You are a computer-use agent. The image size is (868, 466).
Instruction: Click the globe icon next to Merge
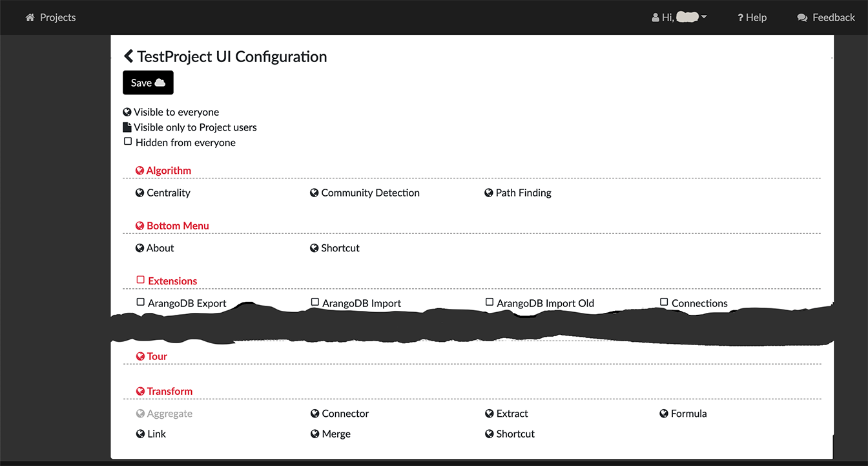315,434
